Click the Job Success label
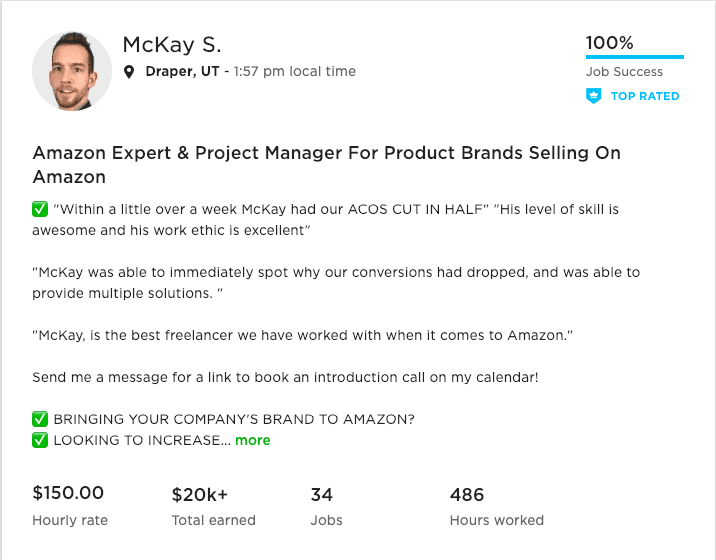 [x=624, y=72]
